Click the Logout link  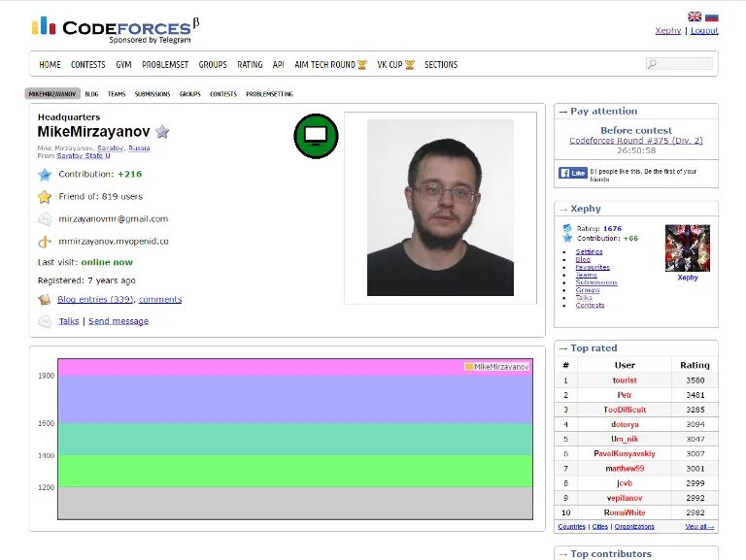click(704, 30)
